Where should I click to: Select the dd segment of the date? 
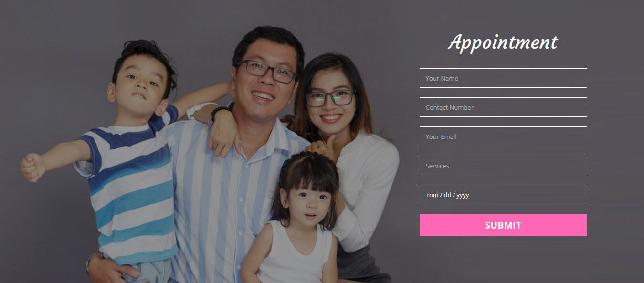(x=447, y=195)
